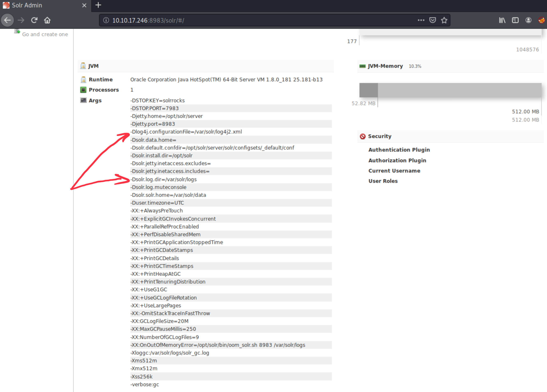Viewport: 547px width, 392px height.
Task: Click the Go and create one link
Action: (x=45, y=34)
